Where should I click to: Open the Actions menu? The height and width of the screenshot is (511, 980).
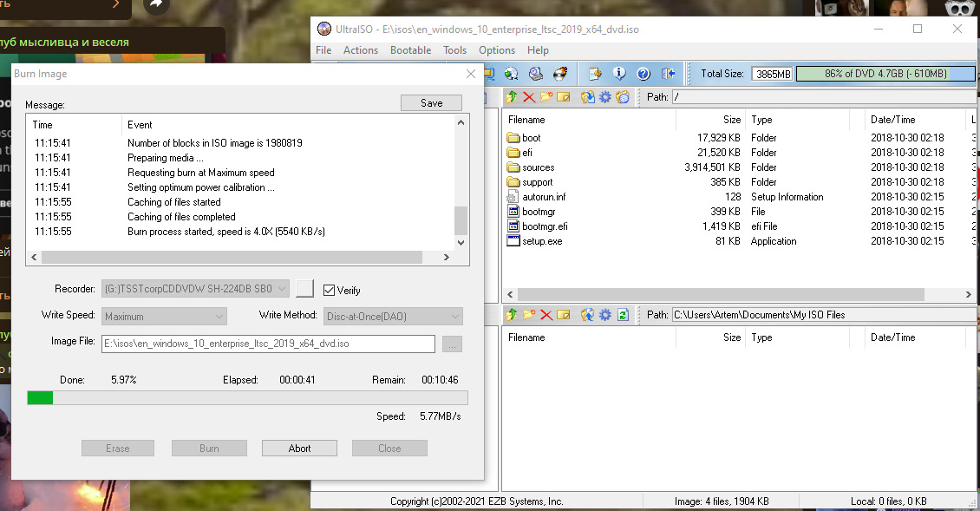pos(361,50)
